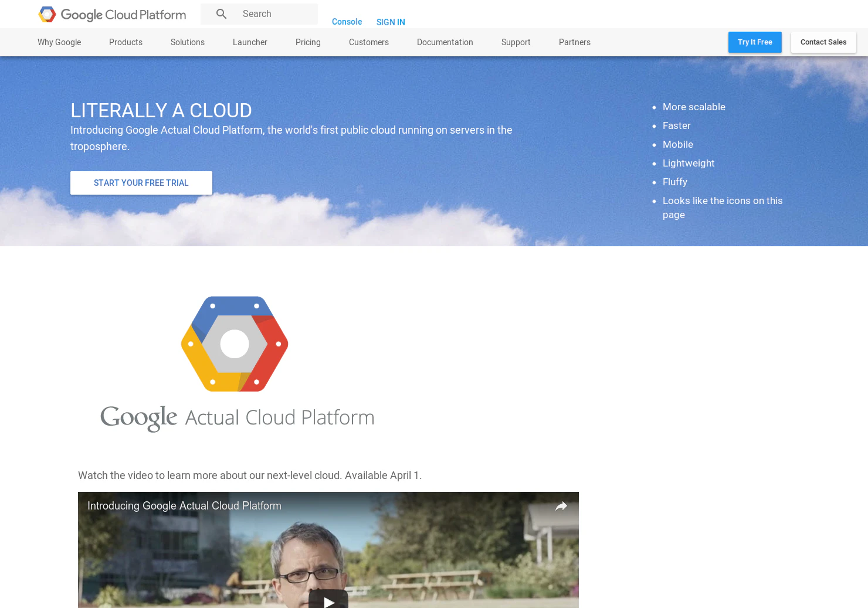The height and width of the screenshot is (608, 868).
Task: Click the 'Fluffy' bullet text
Action: pos(675,182)
